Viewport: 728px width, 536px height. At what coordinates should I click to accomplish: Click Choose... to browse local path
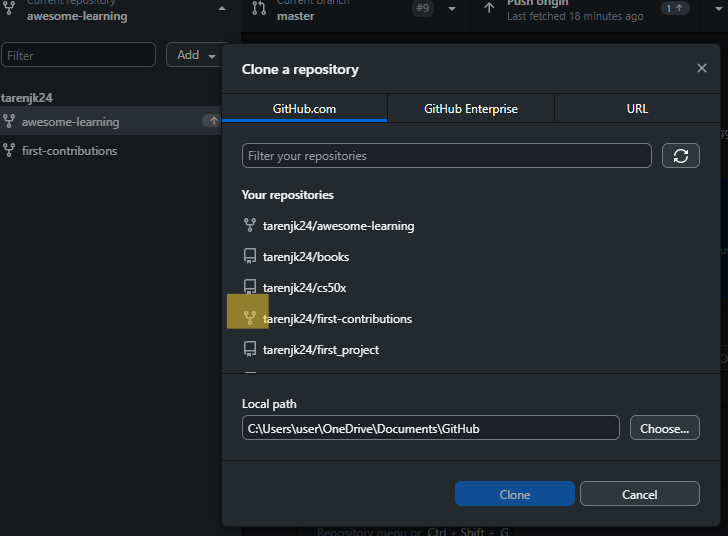(664, 429)
